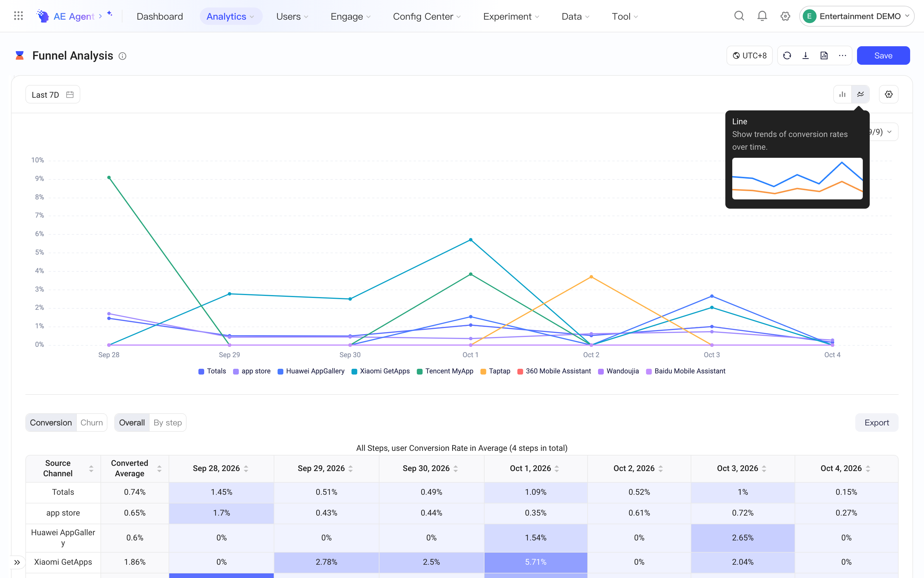Click the download icon in toolbar
924x578 pixels.
tap(806, 56)
